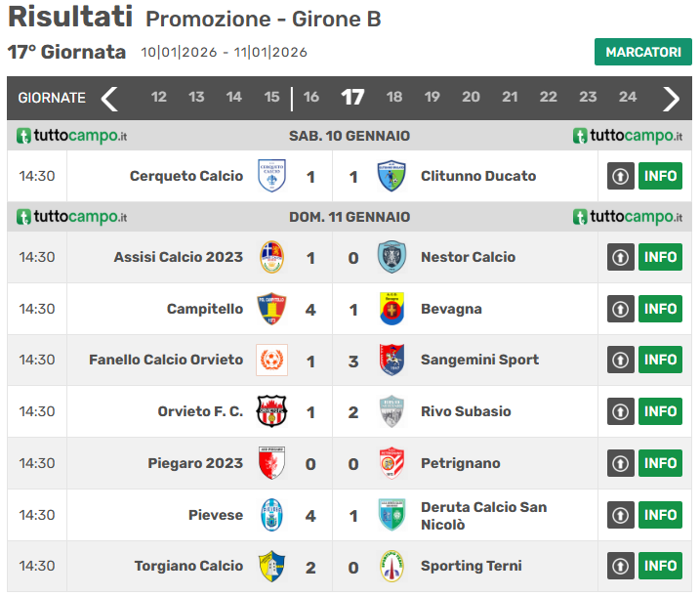Click up-arrow icon for Torgiano Calcio match
The width and height of the screenshot is (700, 596).
click(x=621, y=566)
